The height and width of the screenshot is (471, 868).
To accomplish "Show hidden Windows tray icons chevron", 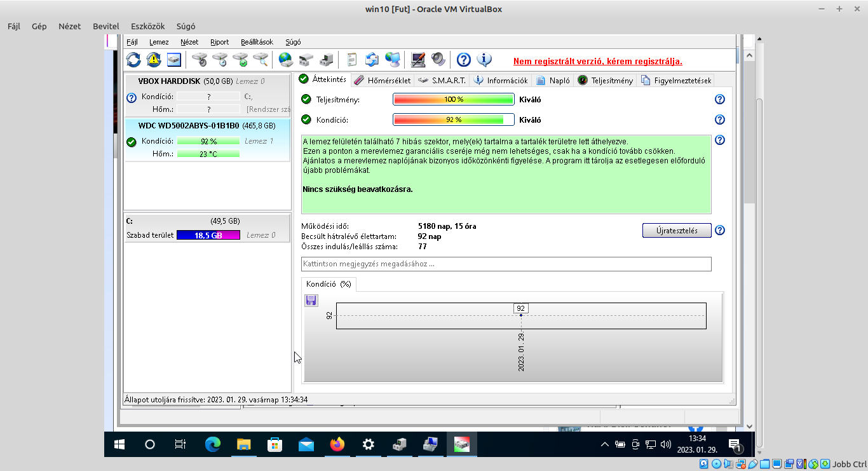I will pyautogui.click(x=605, y=444).
